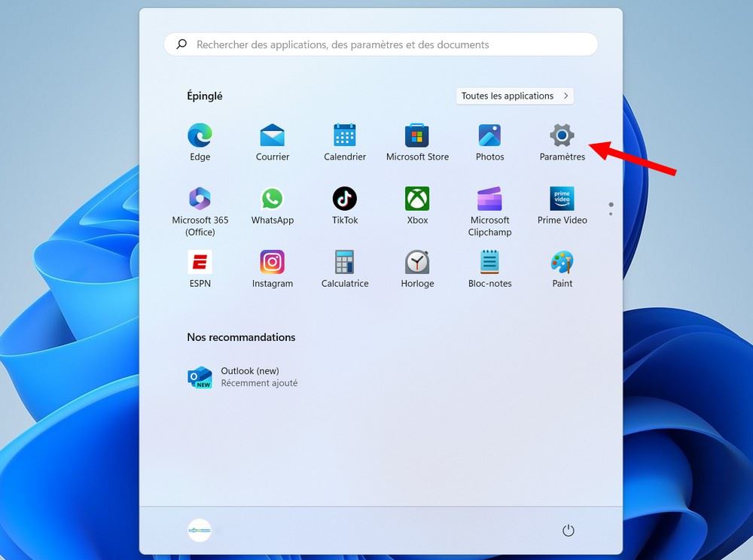Viewport: 753px width, 560px height.
Task: Open the Calculatrice app
Action: (345, 269)
